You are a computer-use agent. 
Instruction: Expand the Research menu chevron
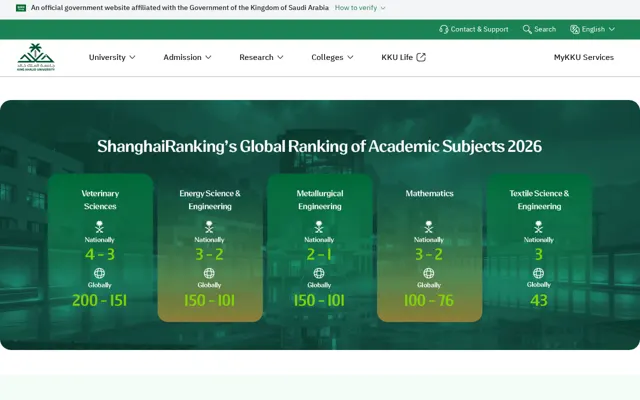tap(280, 57)
